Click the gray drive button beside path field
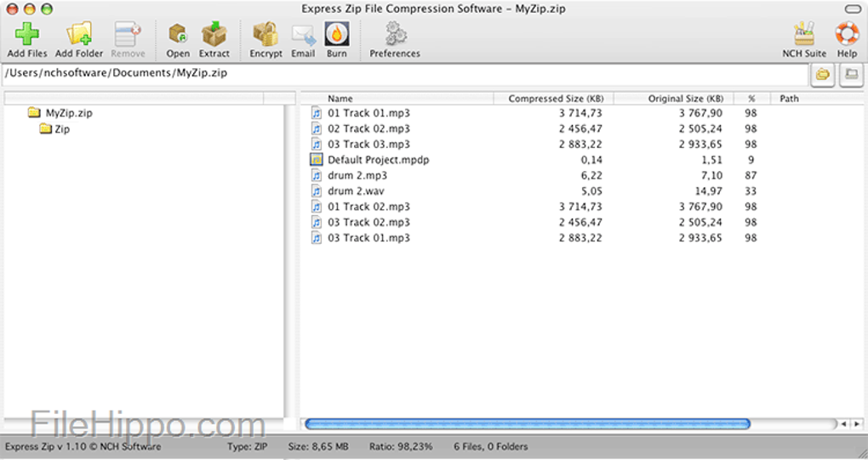Viewport: 868px width, 460px height. click(x=851, y=74)
